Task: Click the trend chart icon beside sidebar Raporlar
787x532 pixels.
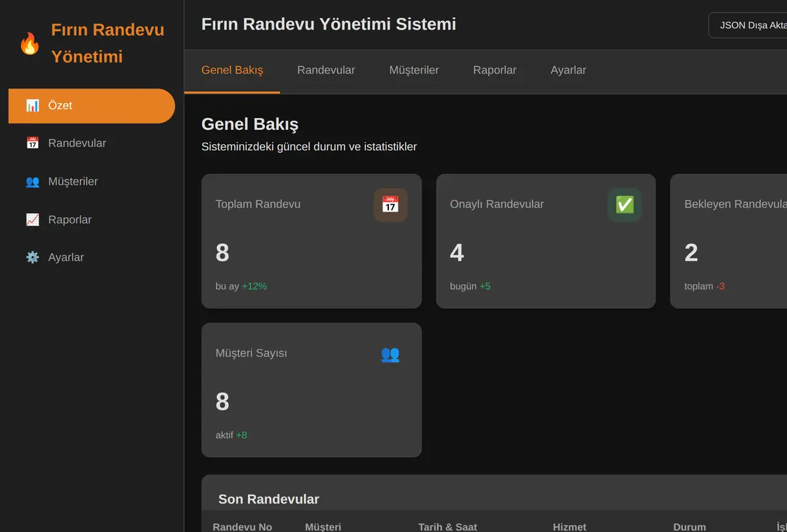Action: pyautogui.click(x=32, y=220)
